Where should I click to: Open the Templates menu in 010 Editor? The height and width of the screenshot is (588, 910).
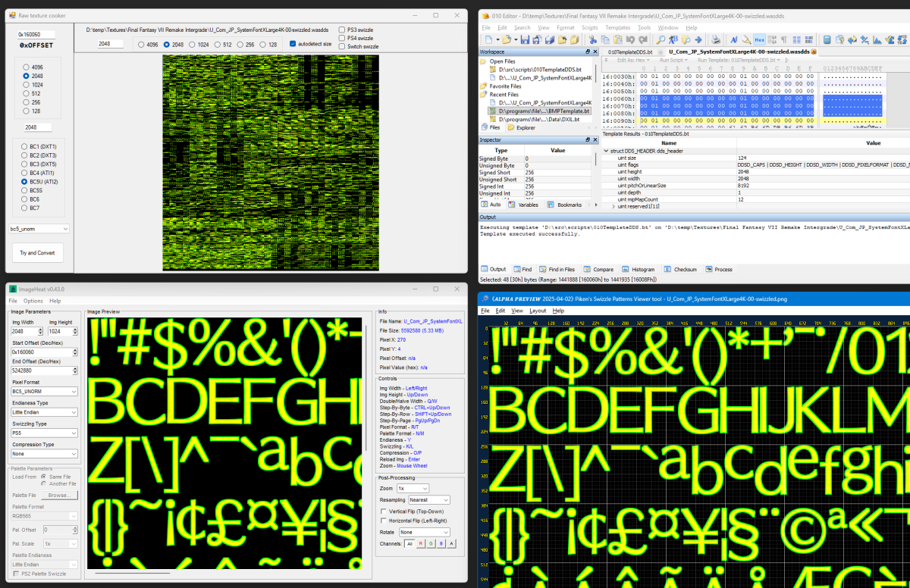click(x=617, y=27)
